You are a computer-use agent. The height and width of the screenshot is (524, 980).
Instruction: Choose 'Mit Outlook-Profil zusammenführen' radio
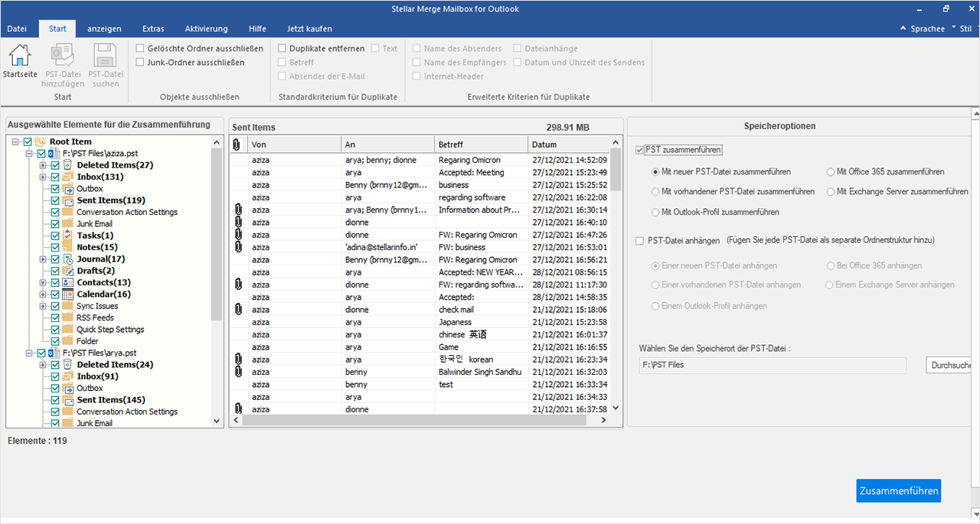(655, 212)
